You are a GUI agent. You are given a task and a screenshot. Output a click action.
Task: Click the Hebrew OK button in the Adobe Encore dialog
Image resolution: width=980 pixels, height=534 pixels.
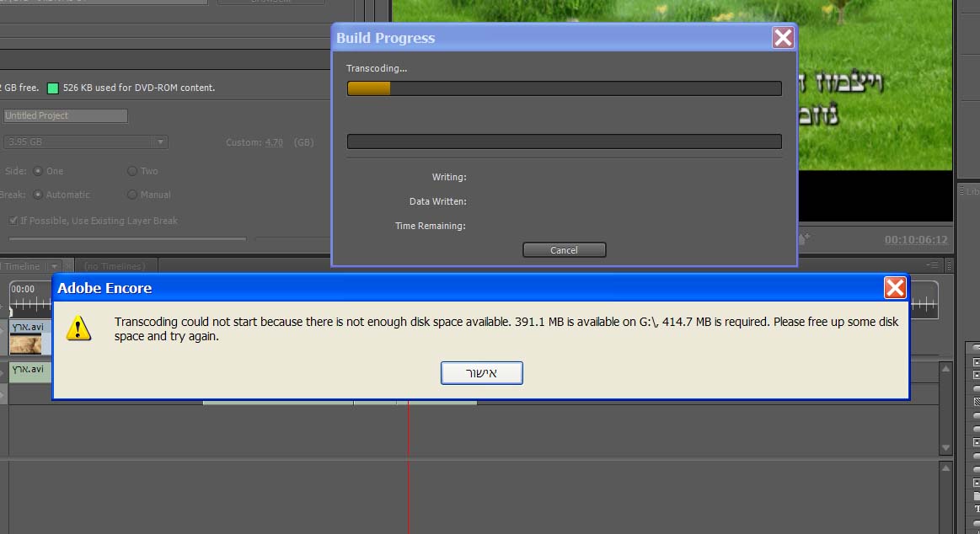coord(481,373)
